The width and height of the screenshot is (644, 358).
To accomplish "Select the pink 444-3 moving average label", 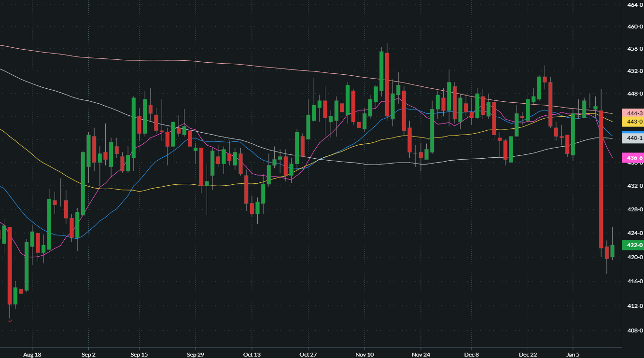I will click(x=633, y=113).
